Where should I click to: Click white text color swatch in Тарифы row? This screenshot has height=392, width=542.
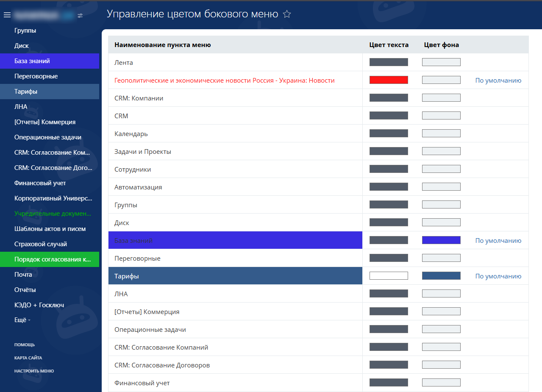[389, 276]
